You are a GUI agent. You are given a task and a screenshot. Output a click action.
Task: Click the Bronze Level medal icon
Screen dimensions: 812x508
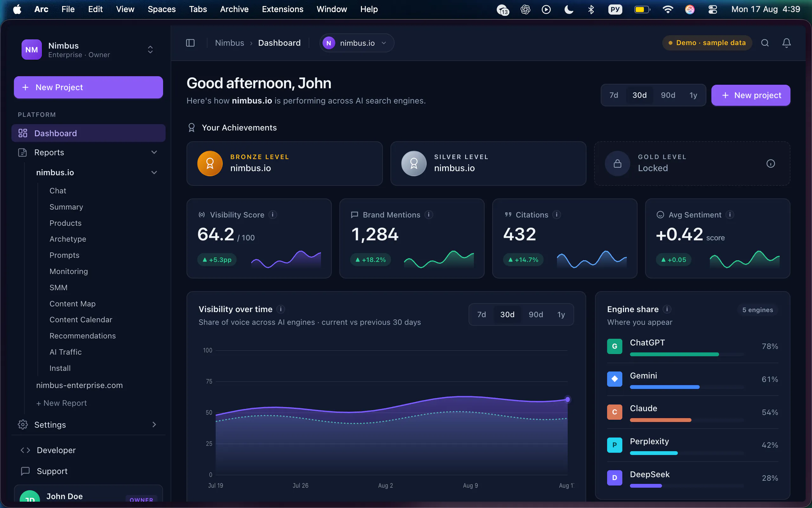(x=210, y=164)
